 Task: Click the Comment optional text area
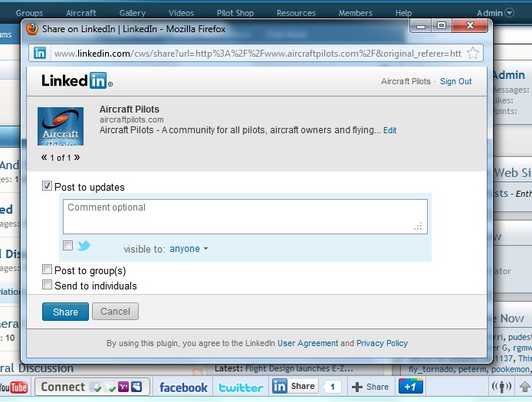coord(245,217)
